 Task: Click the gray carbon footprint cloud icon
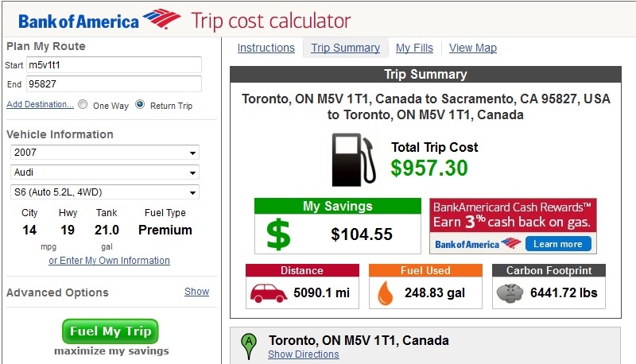tap(510, 293)
